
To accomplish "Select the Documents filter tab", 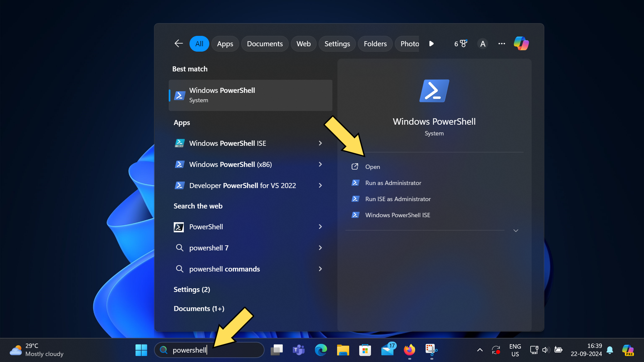I will (265, 44).
